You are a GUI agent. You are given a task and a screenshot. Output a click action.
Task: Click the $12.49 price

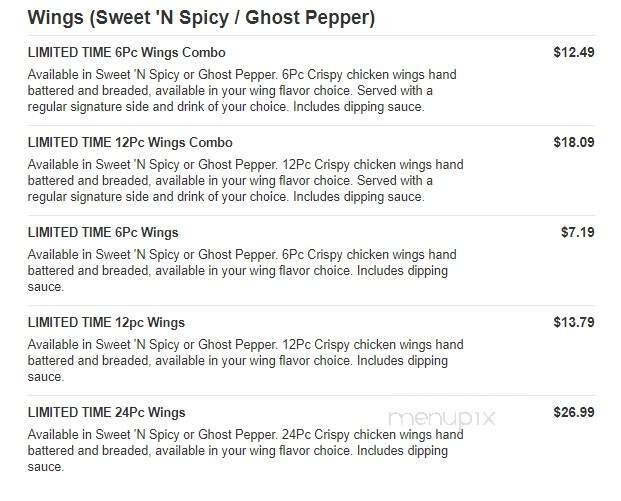(573, 52)
